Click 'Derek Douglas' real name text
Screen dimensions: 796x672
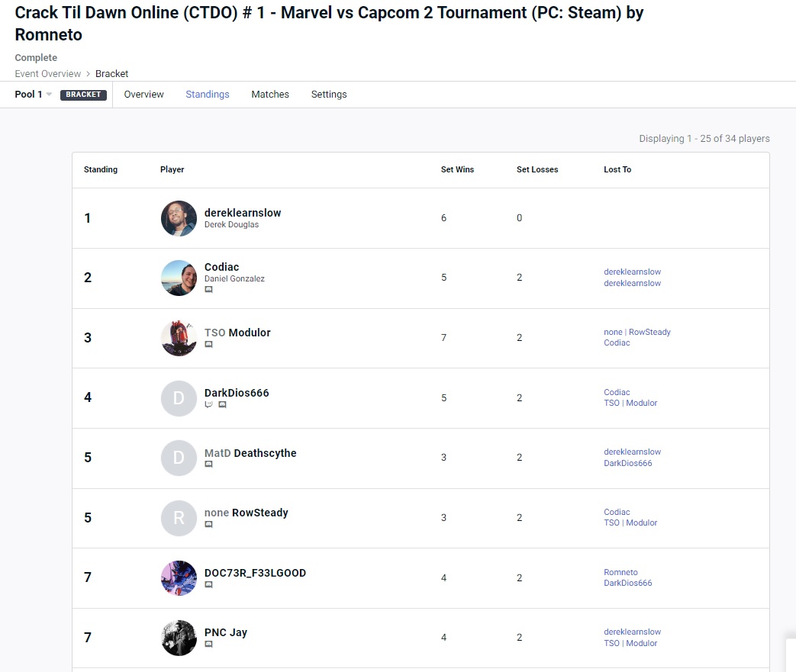pyautogui.click(x=231, y=224)
